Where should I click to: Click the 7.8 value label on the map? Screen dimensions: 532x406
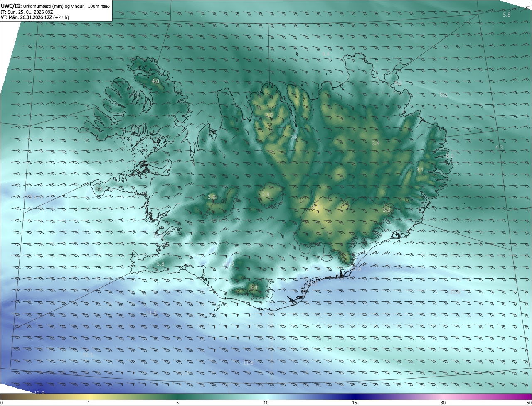click(294, 137)
